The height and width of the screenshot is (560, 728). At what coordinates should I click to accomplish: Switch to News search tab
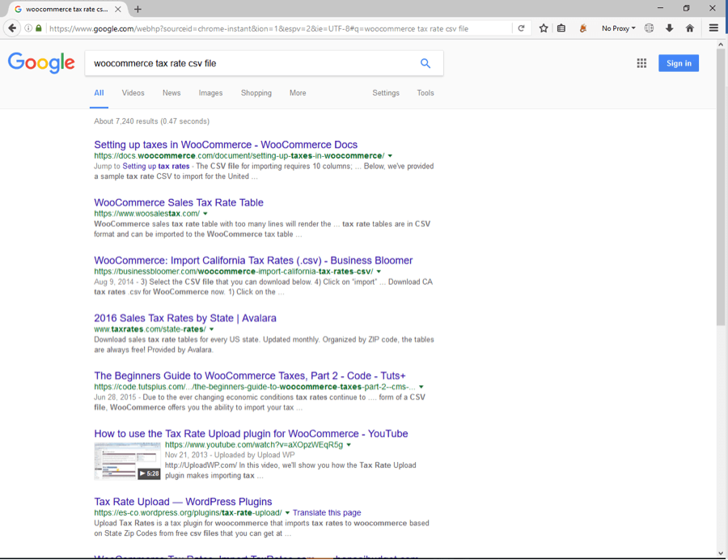tap(171, 93)
